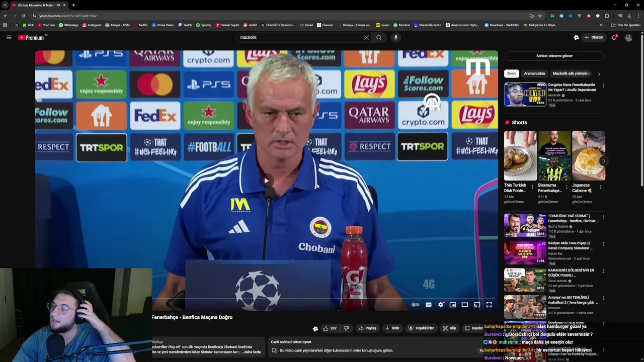
Task: Open 'Kasiyer Abla Fena Bişey' video
Action: click(525, 252)
